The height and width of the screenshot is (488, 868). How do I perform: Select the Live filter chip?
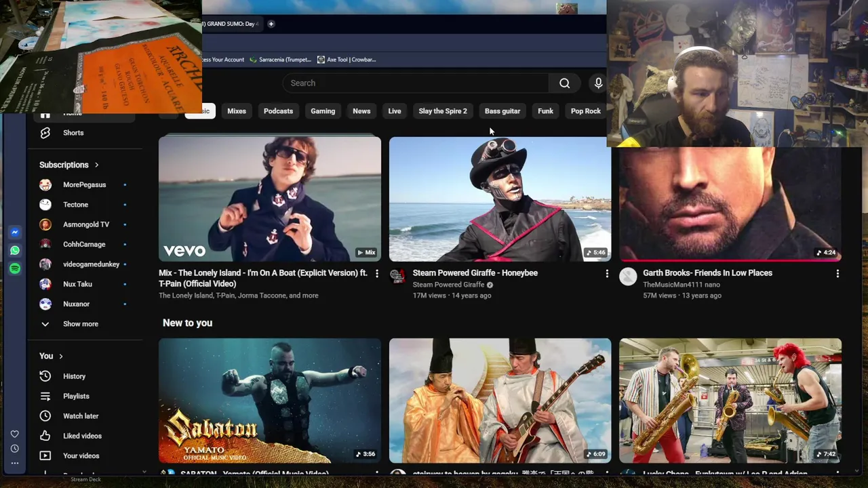point(395,111)
